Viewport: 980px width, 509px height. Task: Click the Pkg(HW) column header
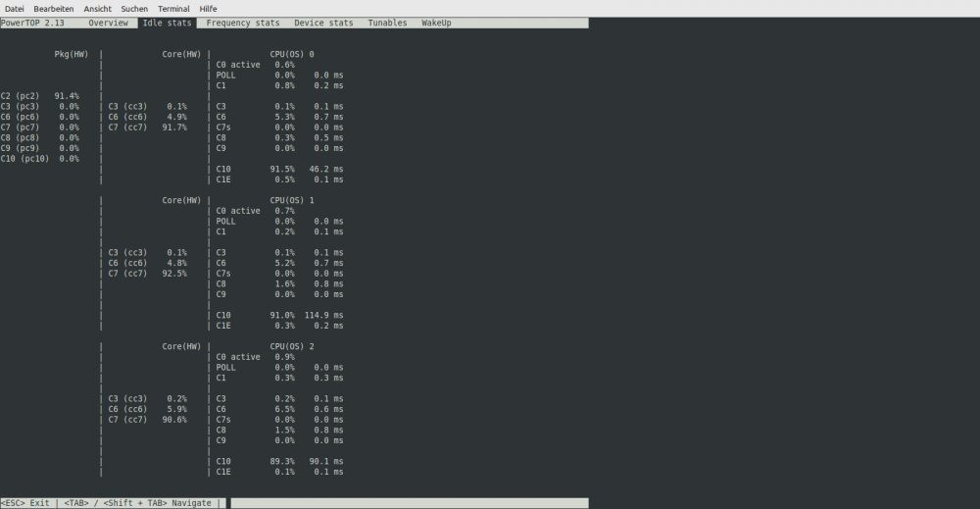72,54
